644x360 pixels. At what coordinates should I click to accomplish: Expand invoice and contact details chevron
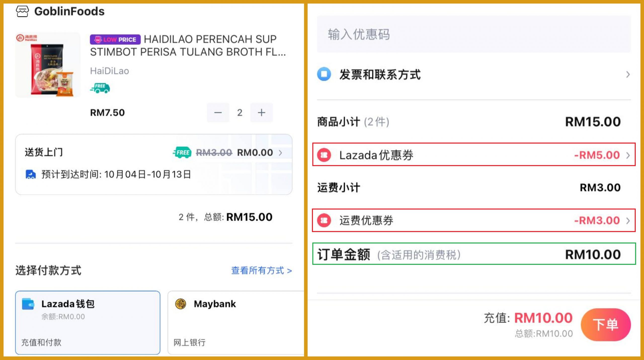coord(628,75)
